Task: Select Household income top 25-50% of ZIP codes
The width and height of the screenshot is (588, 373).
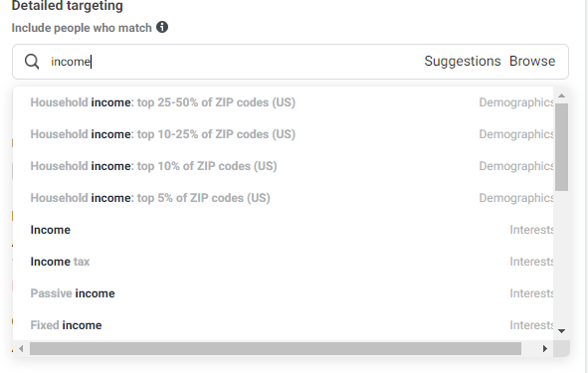Action: pyautogui.click(x=284, y=102)
